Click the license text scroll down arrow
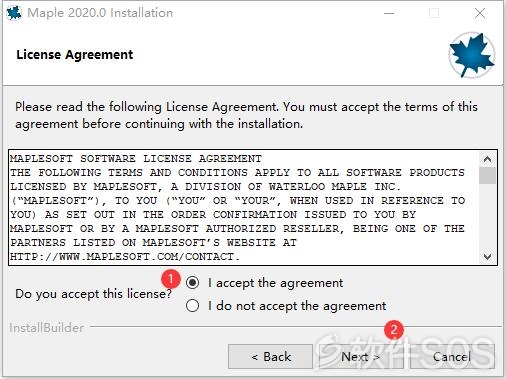Image resolution: width=506 pixels, height=379 pixels. pyautogui.click(x=487, y=257)
